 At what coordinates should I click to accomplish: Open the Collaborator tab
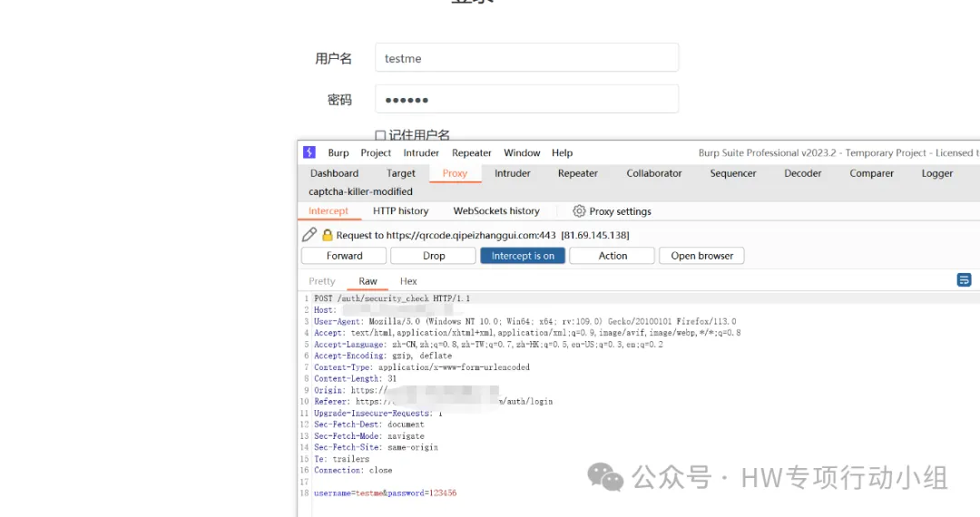pos(653,173)
